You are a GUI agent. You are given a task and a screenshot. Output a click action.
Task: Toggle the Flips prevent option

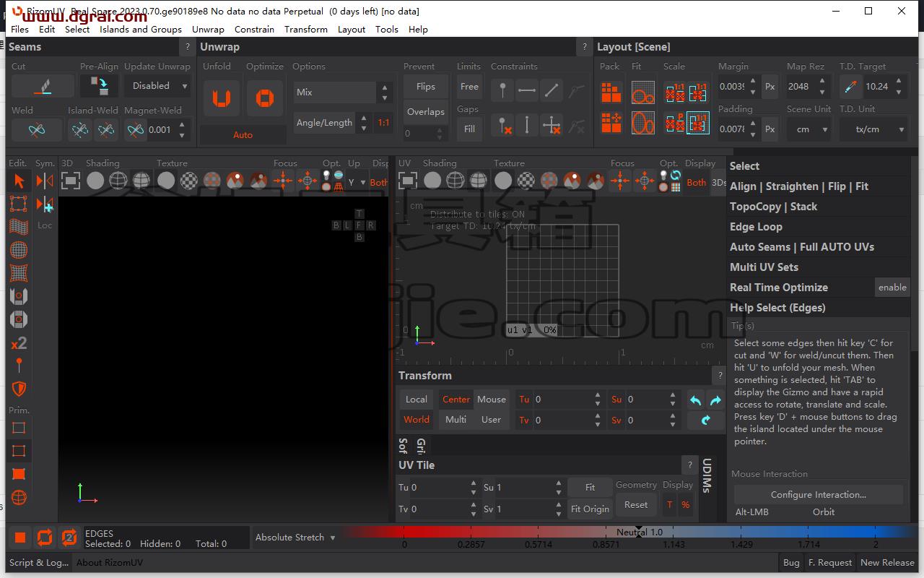pyautogui.click(x=426, y=87)
